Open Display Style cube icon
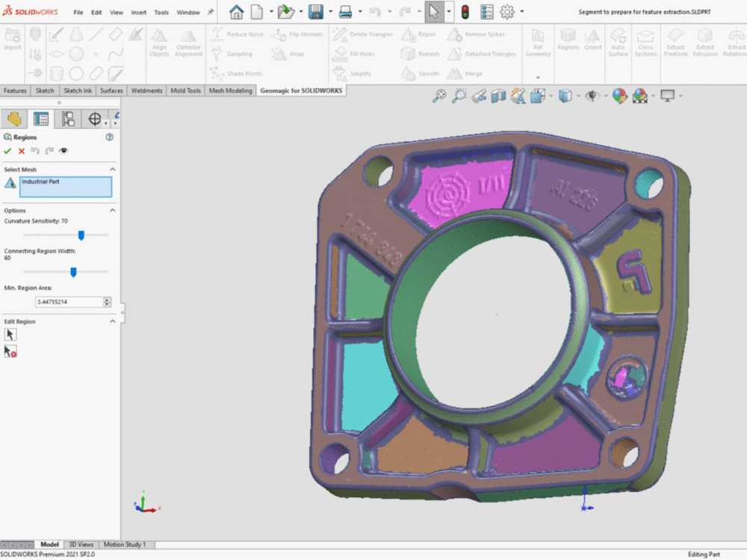Image resolution: width=747 pixels, height=560 pixels. tap(565, 96)
